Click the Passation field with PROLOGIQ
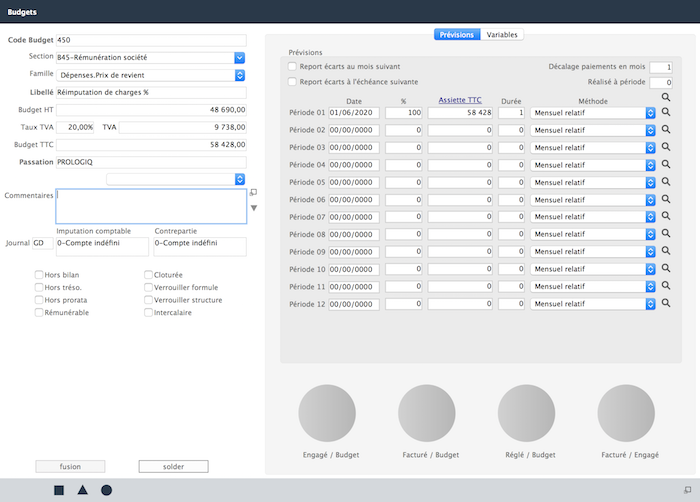700x502 pixels. pos(151,162)
